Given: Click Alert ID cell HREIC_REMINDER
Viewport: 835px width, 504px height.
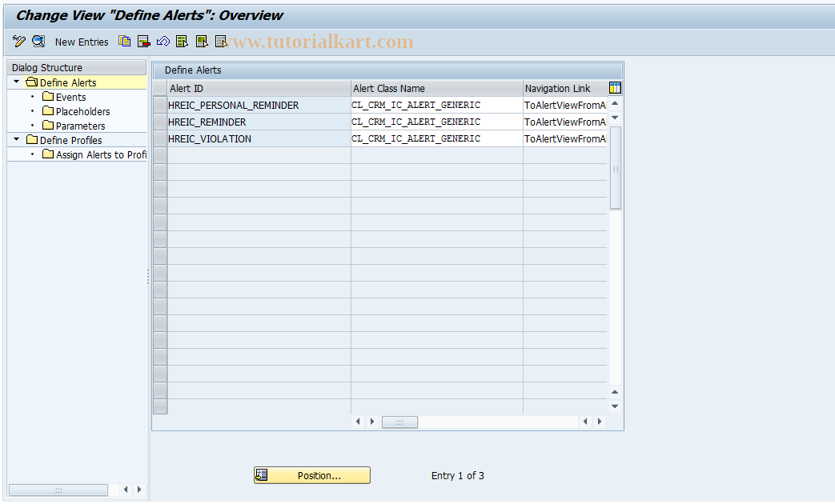Looking at the screenshot, I should [259, 122].
